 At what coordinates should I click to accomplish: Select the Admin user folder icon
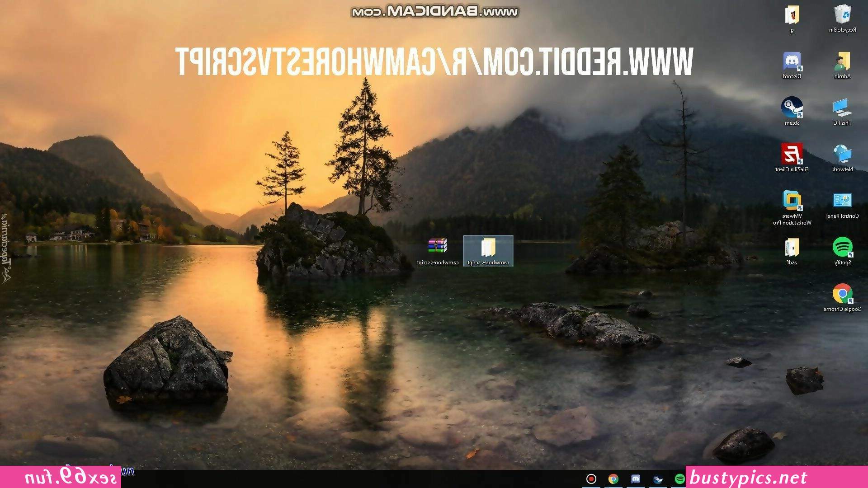pos(842,66)
